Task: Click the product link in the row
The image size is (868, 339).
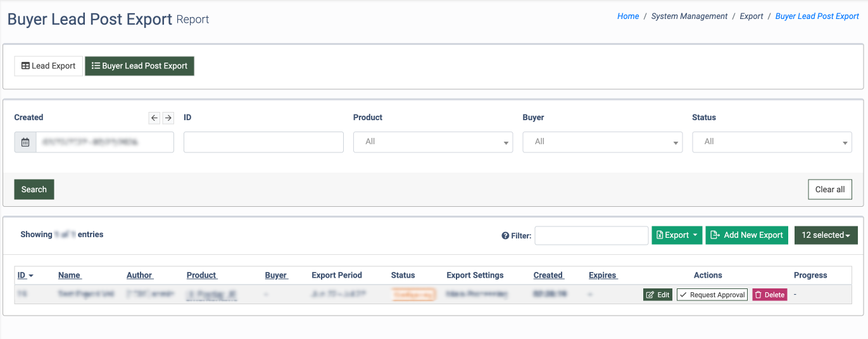Action: 211,295
